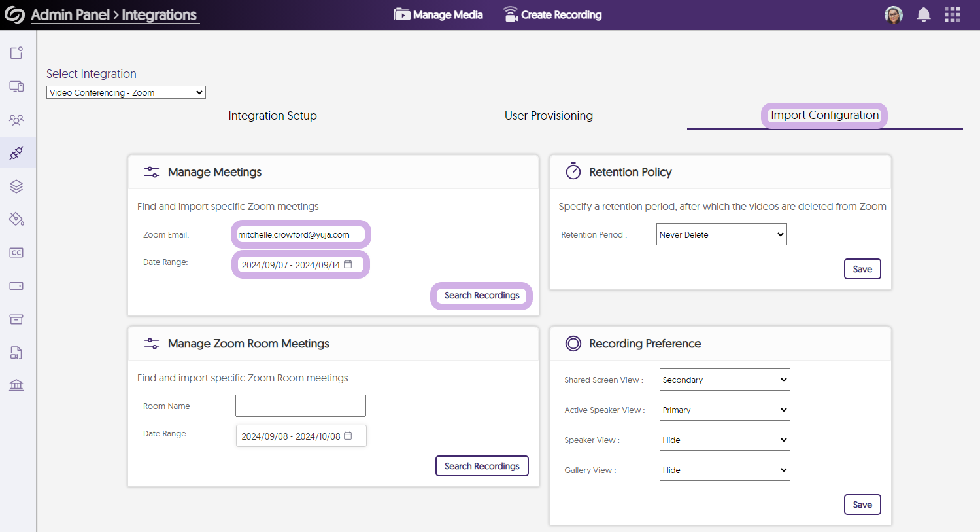Click Search Recordings under Zoom Room Meetings

[482, 466]
